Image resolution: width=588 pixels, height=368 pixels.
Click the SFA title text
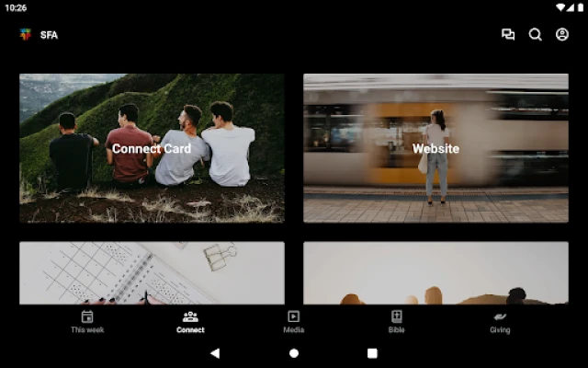click(49, 35)
